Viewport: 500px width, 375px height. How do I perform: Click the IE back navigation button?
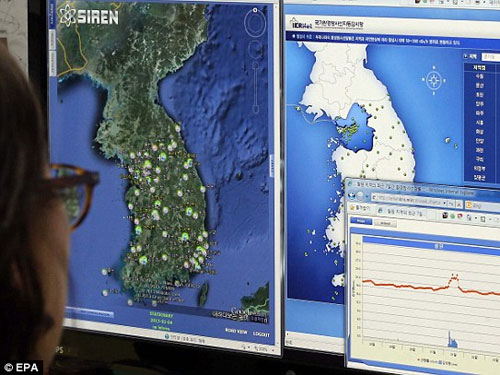pyautogui.click(x=351, y=196)
